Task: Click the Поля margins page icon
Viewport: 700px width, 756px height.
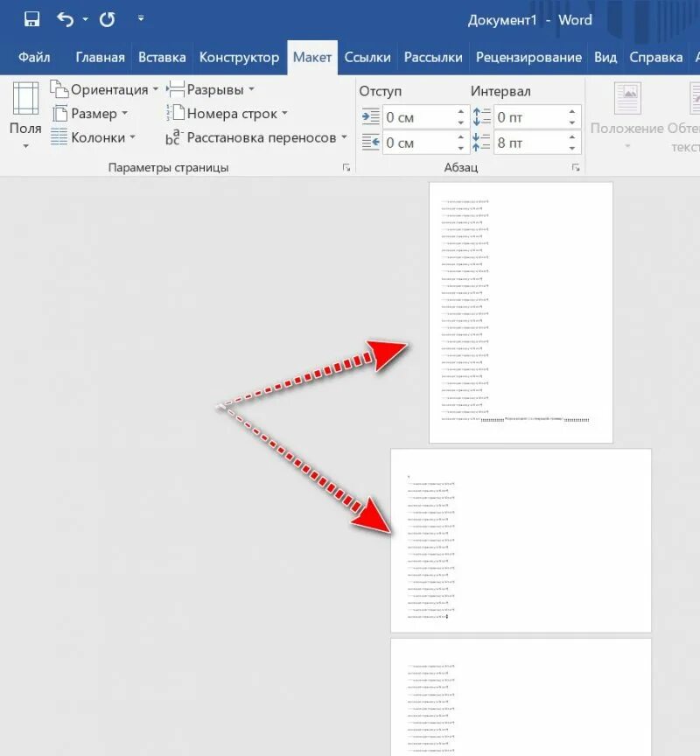Action: pyautogui.click(x=25, y=98)
